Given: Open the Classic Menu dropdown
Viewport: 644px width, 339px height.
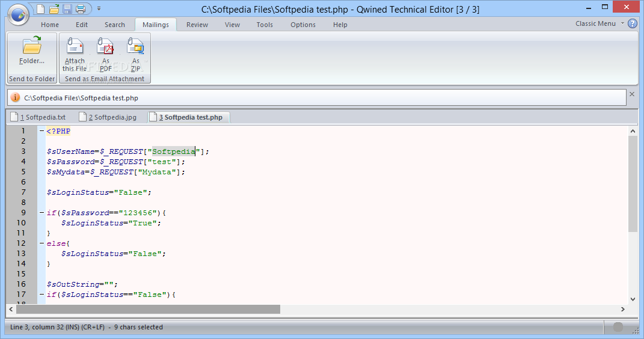Looking at the screenshot, I should (x=600, y=23).
